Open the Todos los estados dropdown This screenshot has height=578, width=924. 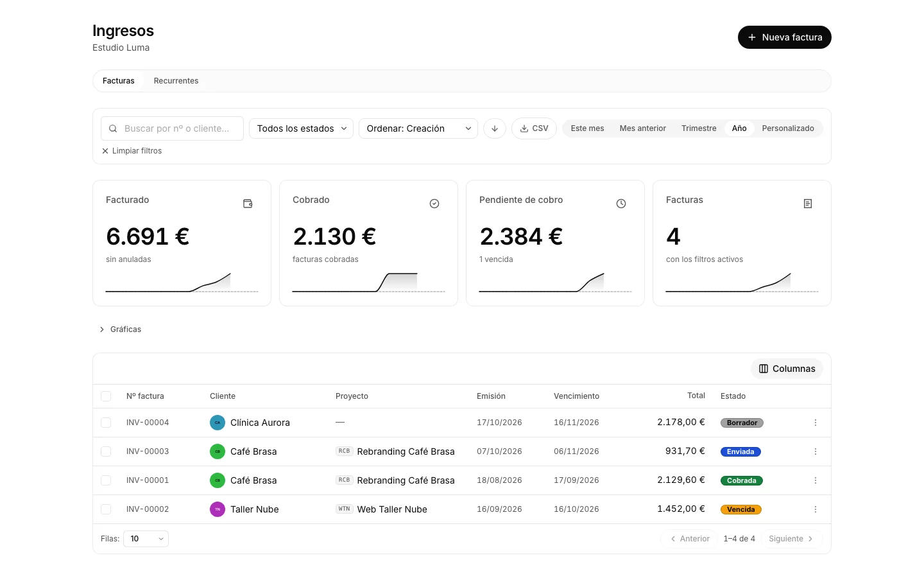tap(301, 128)
